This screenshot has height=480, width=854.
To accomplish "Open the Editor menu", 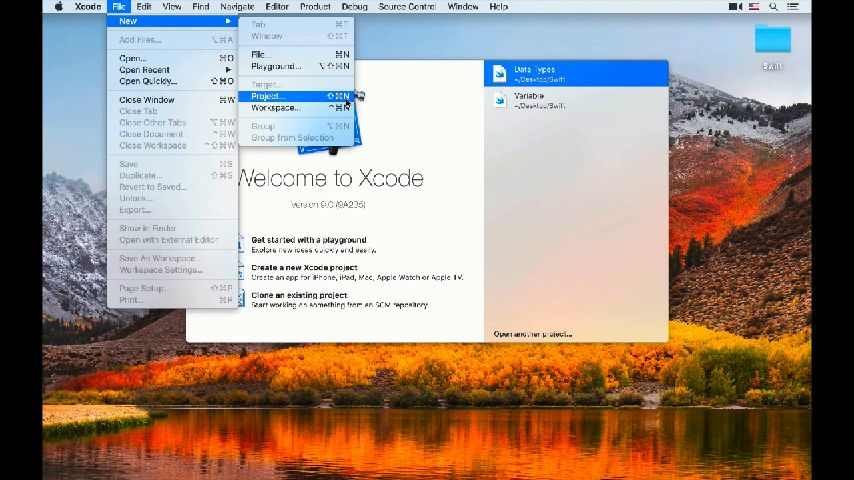I will [277, 7].
